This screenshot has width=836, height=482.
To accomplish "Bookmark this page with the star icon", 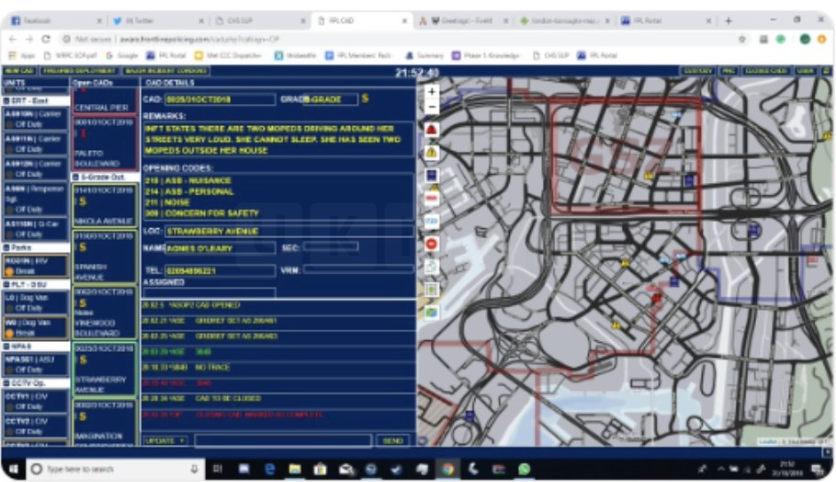I will coord(742,39).
